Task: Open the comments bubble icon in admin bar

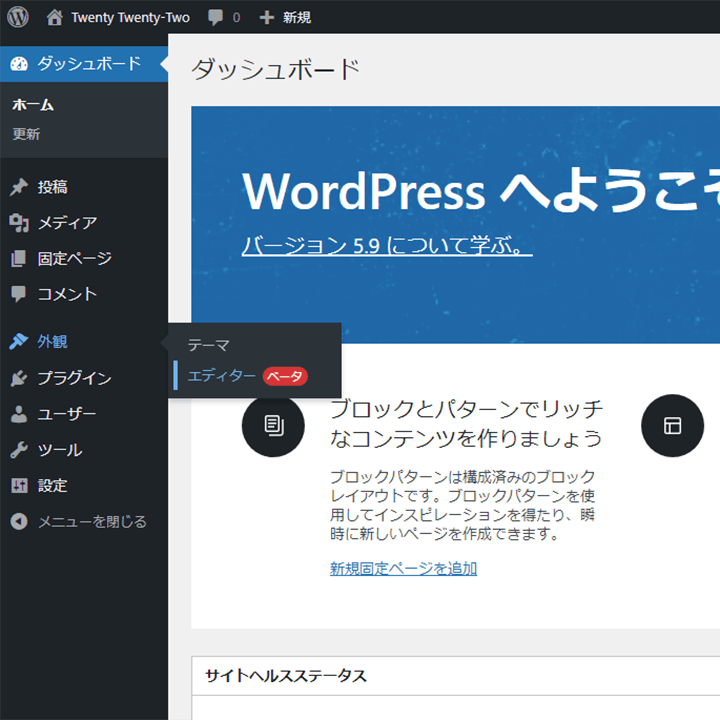Action: point(215,18)
